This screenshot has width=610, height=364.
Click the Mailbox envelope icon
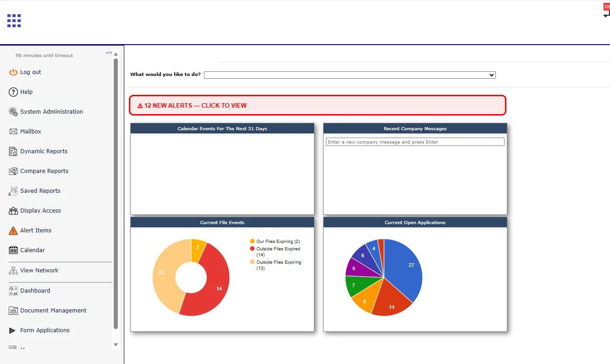[x=13, y=132]
